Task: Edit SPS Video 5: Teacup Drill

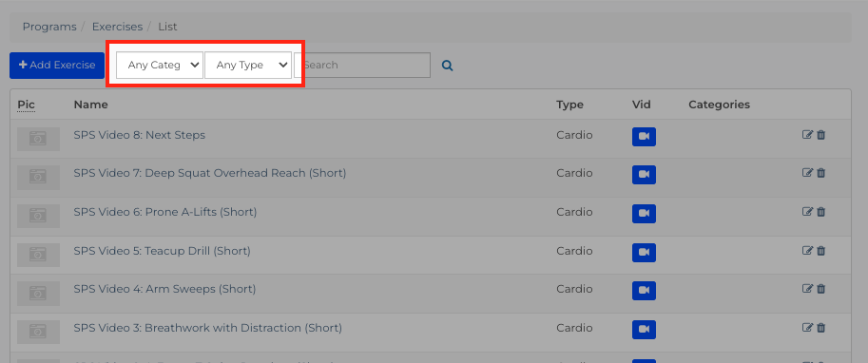Action: [808, 251]
